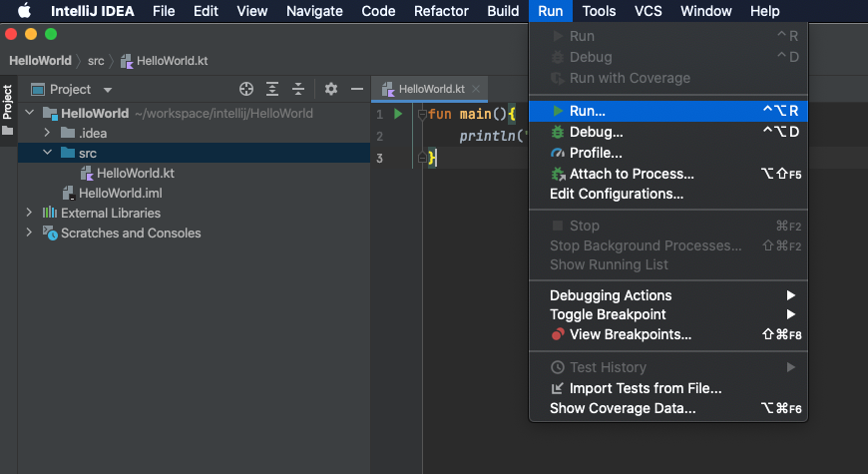Hide the Project panel with minus icon
The height and width of the screenshot is (474, 868).
click(357, 89)
